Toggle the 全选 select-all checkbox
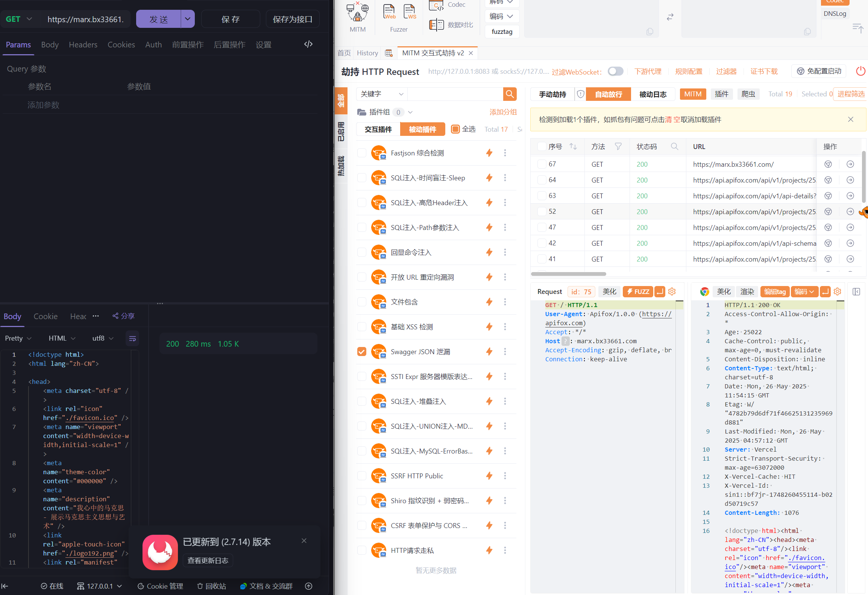 455,129
